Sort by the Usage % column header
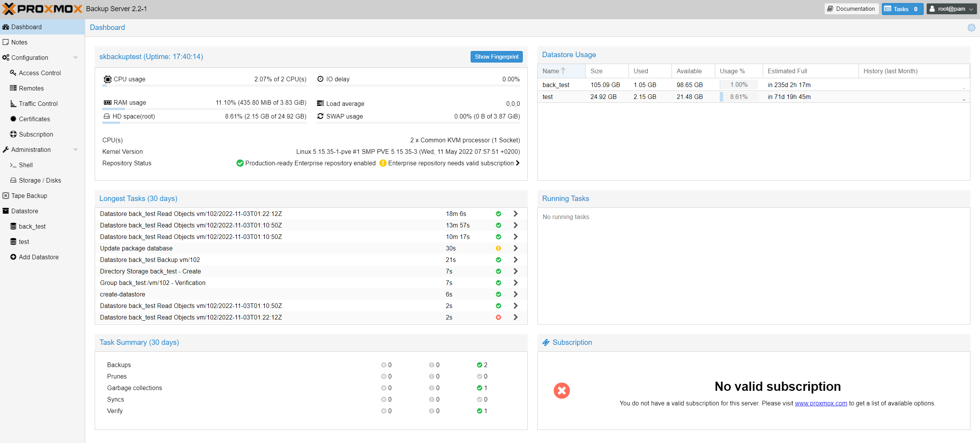 739,71
